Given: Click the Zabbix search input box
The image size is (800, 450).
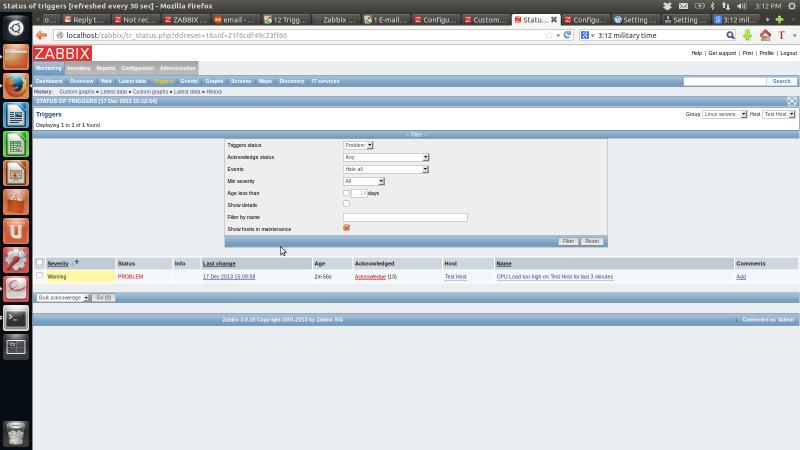Looking at the screenshot, I should [x=724, y=81].
